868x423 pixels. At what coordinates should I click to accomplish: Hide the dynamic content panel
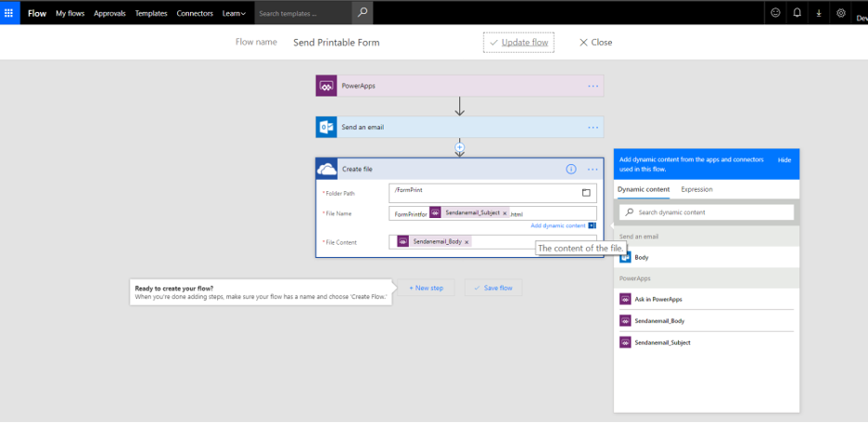tap(785, 160)
